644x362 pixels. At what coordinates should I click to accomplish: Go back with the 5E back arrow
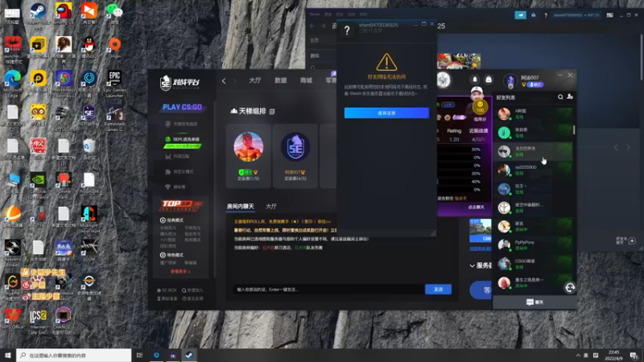224,81
